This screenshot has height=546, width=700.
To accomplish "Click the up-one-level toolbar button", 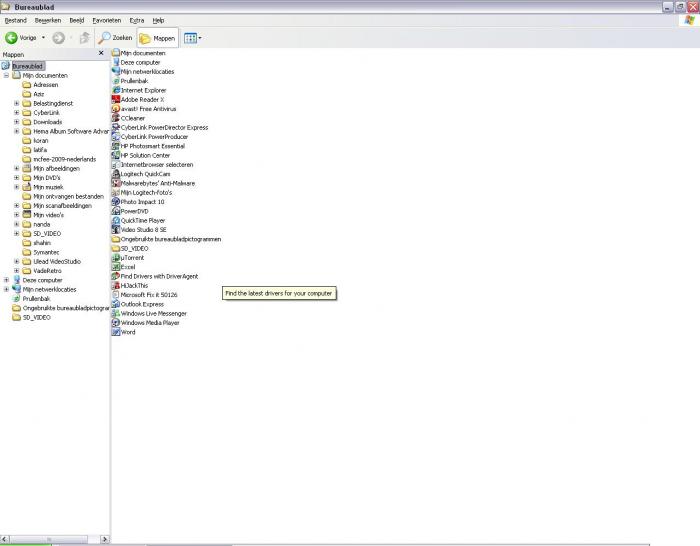I will tap(84, 38).
